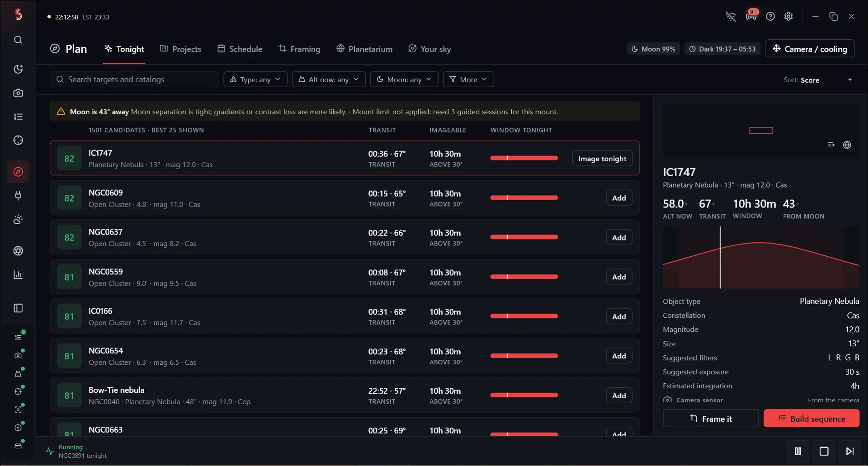Open the More filters dropdown
Image resolution: width=868 pixels, height=466 pixels.
point(468,80)
